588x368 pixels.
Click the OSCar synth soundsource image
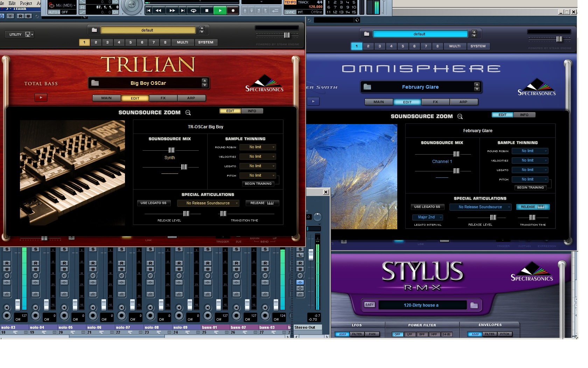pos(72,172)
